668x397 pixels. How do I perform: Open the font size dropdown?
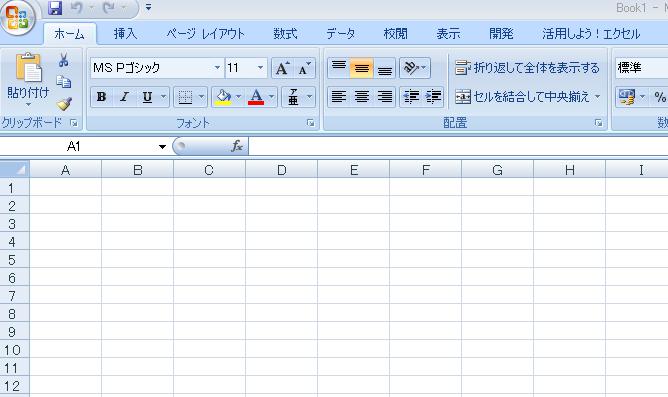tap(260, 68)
